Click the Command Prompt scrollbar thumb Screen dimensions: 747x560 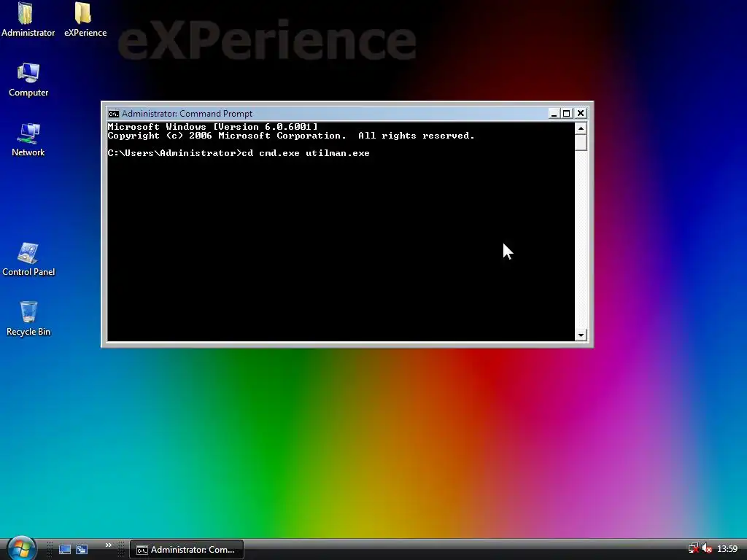(x=581, y=142)
